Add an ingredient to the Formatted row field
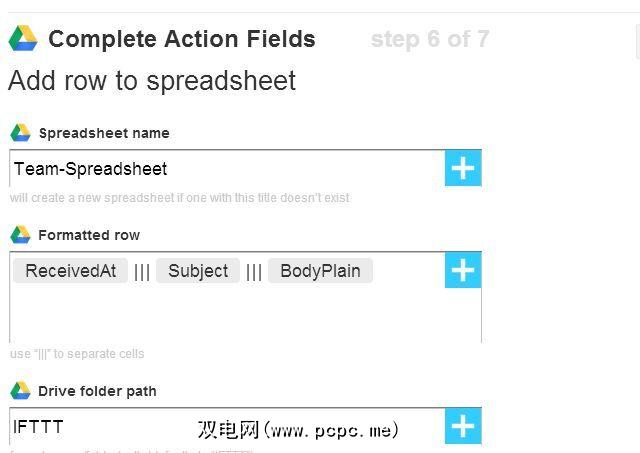The height and width of the screenshot is (453, 640). click(x=463, y=270)
